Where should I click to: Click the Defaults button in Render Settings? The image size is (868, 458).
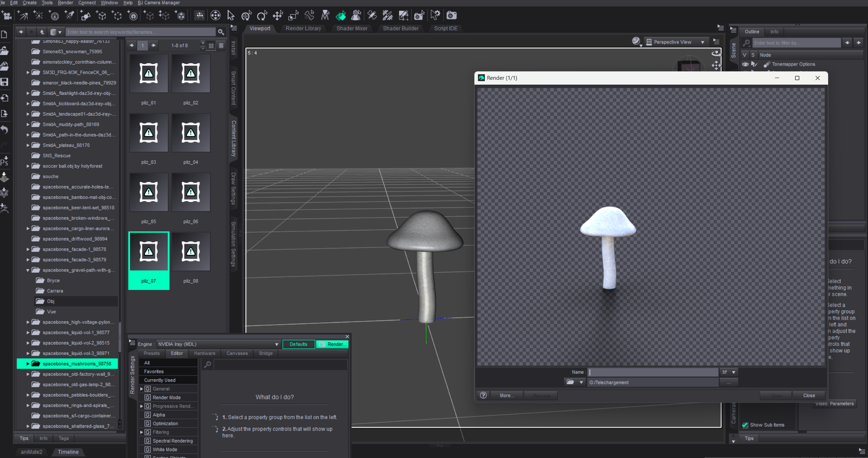(298, 344)
